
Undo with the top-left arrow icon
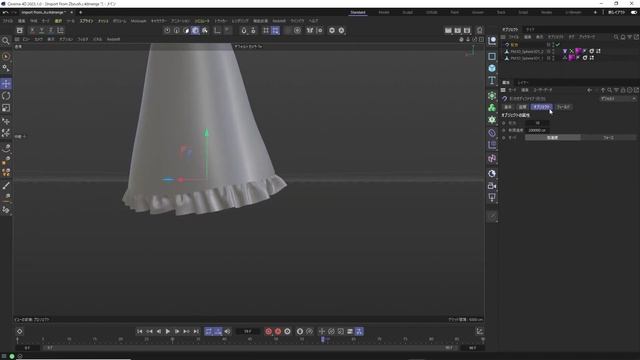point(5,13)
